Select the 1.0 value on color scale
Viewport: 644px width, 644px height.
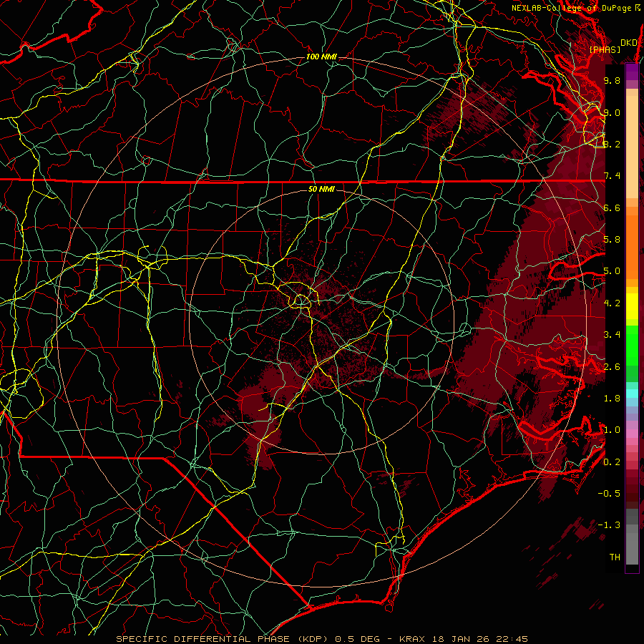click(612, 430)
